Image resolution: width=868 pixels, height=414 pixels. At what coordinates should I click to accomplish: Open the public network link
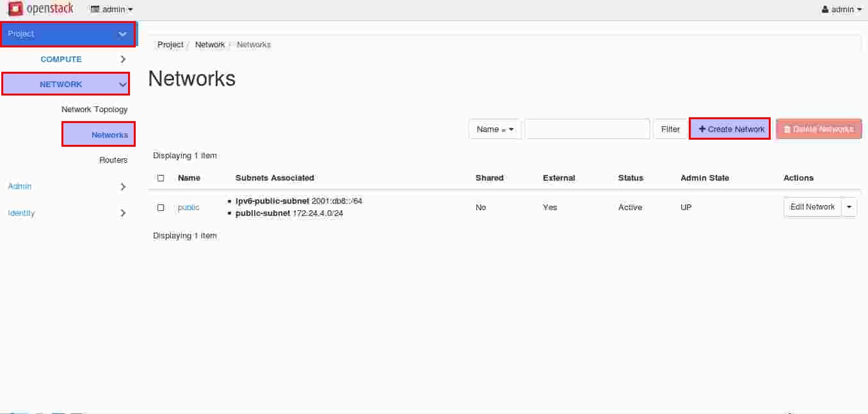pyautogui.click(x=188, y=208)
